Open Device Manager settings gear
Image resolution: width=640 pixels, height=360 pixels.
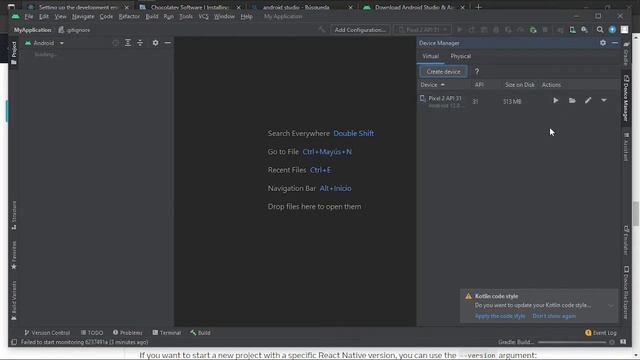click(603, 43)
